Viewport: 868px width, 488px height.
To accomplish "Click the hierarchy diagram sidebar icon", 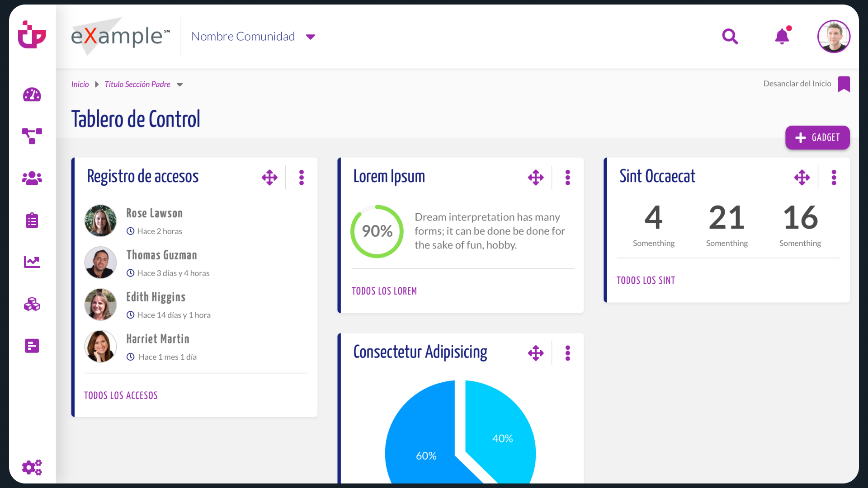I will [x=32, y=136].
